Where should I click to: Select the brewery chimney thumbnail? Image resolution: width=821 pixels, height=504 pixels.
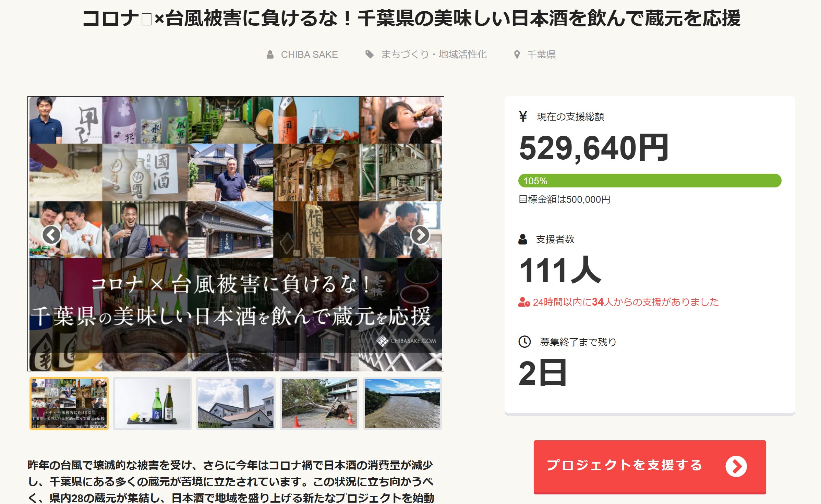pos(236,404)
